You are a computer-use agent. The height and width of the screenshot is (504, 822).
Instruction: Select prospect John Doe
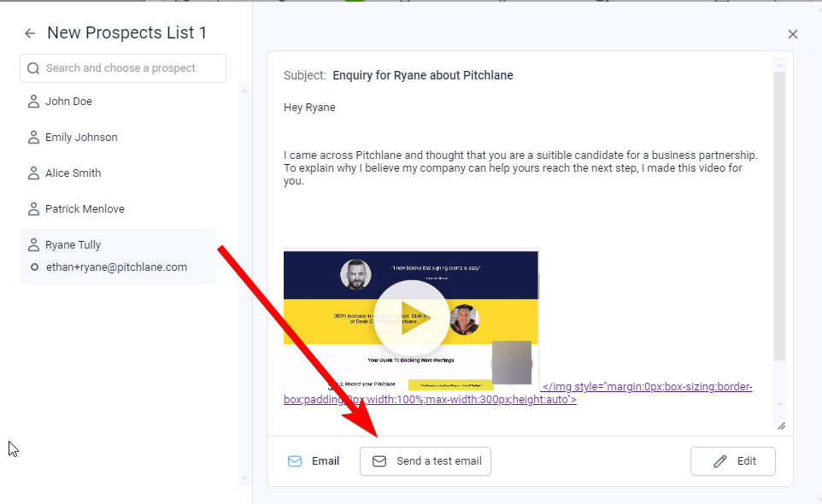tap(68, 101)
